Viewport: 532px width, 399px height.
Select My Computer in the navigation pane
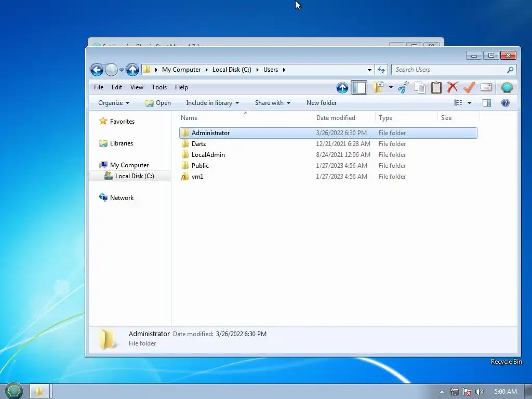[x=129, y=165]
